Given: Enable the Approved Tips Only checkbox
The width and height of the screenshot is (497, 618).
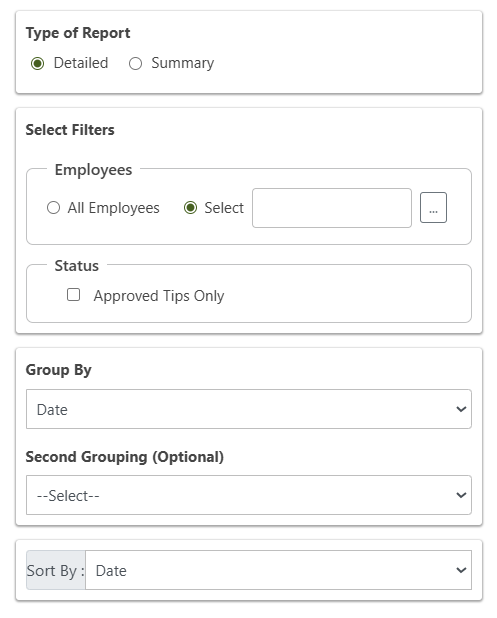Looking at the screenshot, I should pos(73,295).
